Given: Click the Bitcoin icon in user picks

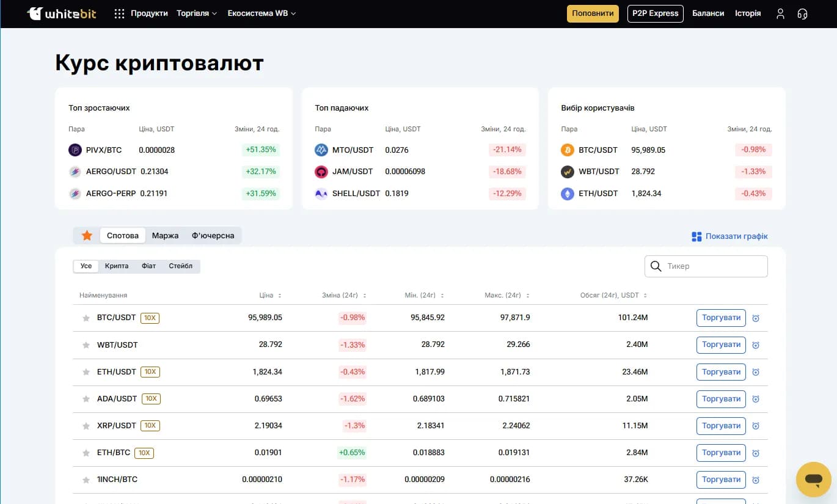Looking at the screenshot, I should (568, 150).
